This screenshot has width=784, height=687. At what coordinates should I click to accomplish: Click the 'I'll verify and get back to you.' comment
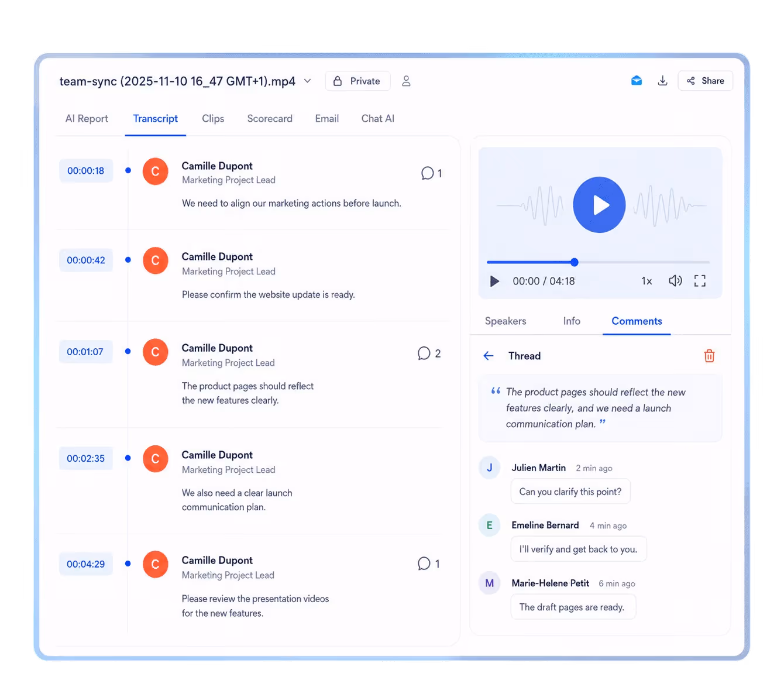[579, 549]
